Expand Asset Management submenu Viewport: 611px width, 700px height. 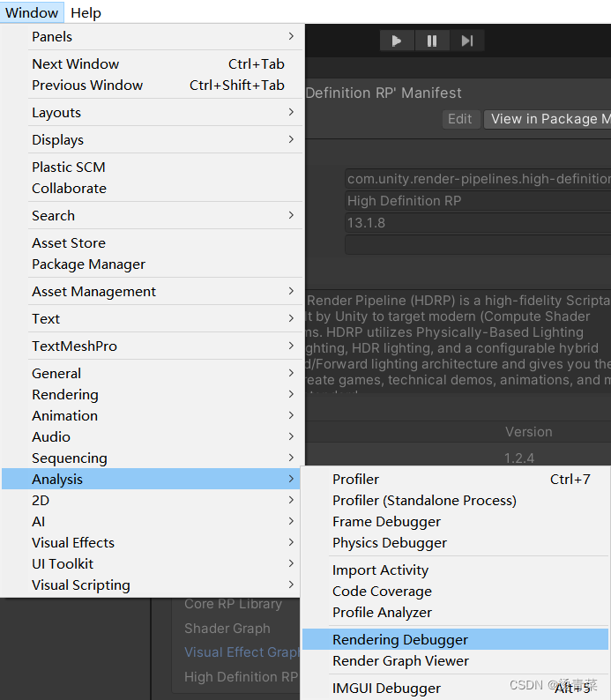pyautogui.click(x=153, y=292)
